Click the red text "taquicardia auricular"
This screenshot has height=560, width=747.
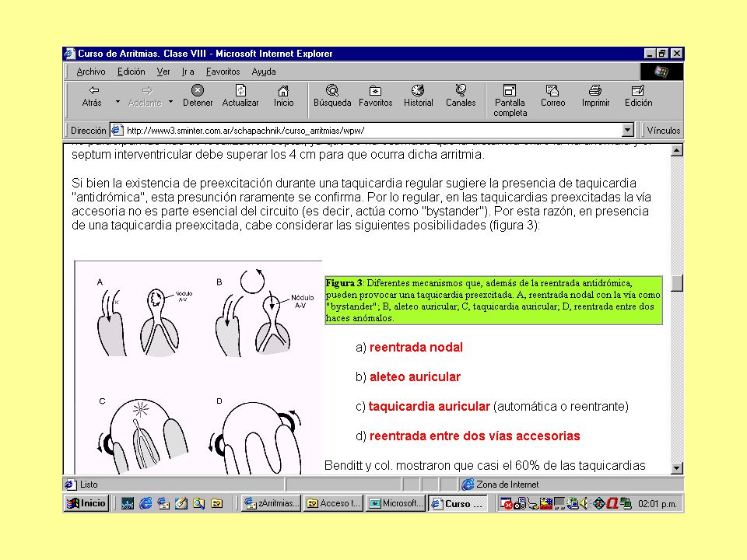[x=430, y=406]
